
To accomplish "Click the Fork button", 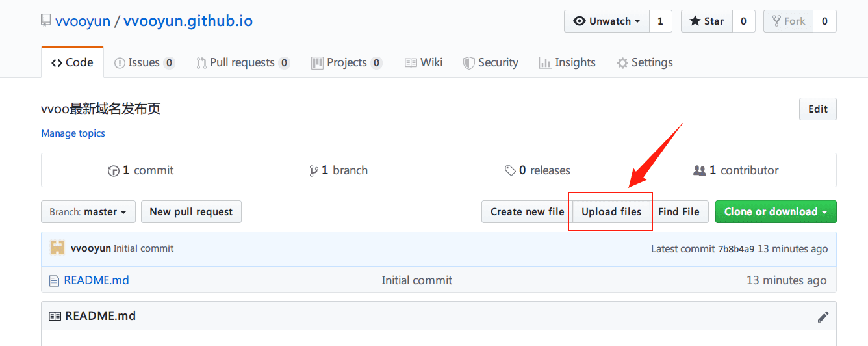I will point(788,21).
